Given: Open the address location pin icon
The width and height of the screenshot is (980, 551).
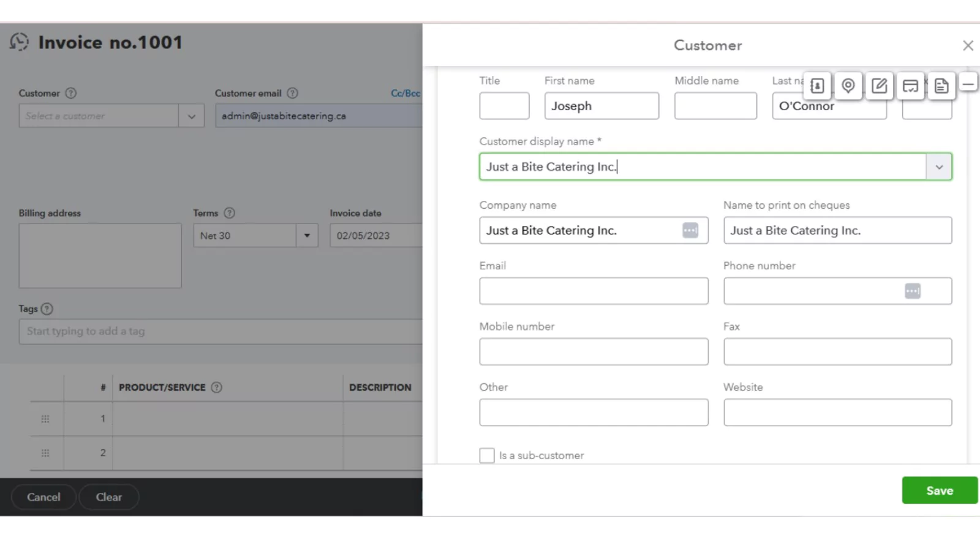Looking at the screenshot, I should tap(848, 86).
